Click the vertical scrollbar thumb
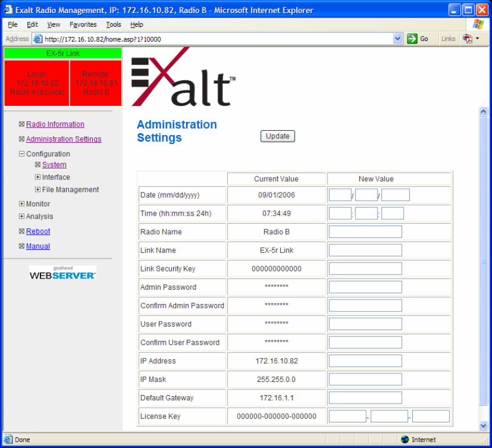Screen dimensions: 492x448 tap(483, 261)
